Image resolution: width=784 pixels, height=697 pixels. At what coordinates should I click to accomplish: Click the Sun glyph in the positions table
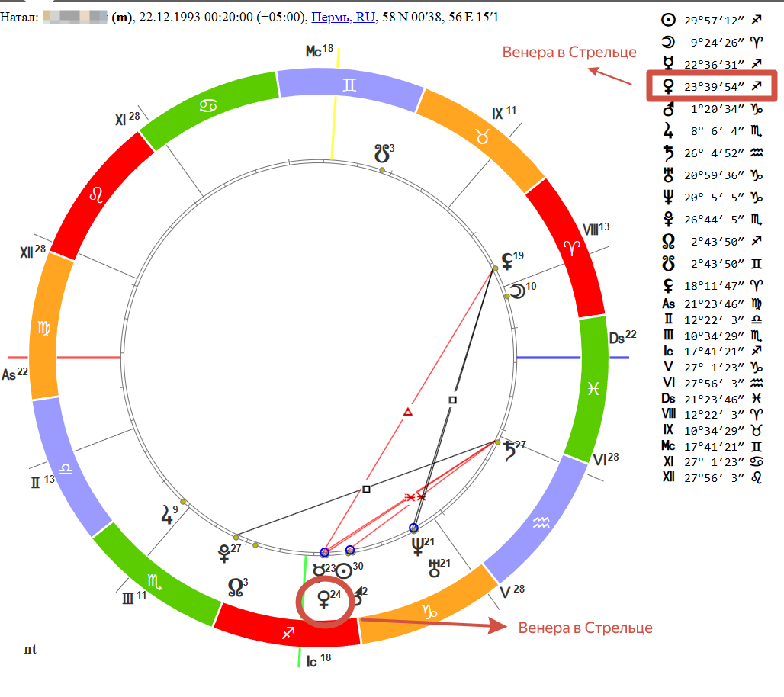[x=668, y=20]
